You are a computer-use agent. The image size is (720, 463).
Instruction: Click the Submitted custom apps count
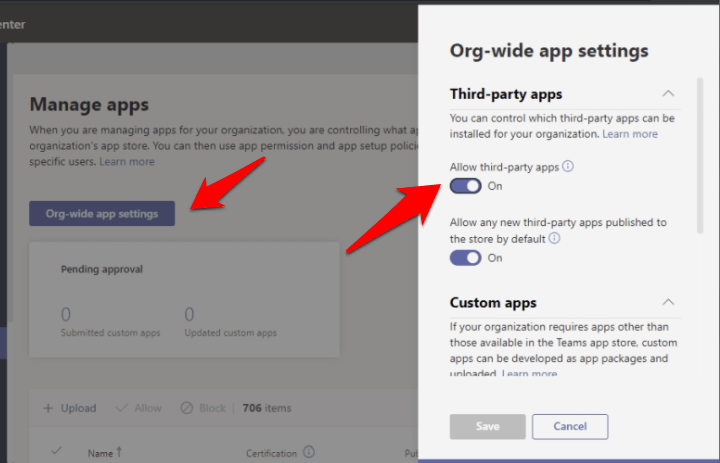66,314
